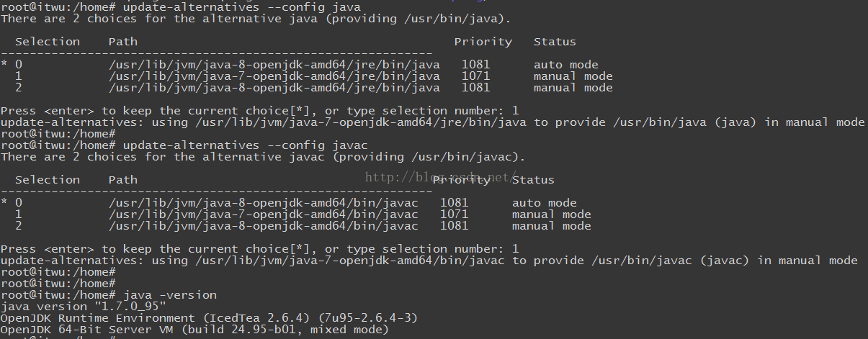The image size is (868, 339).
Task: Click "There are 2 choices" line for javac
Action: (x=263, y=157)
